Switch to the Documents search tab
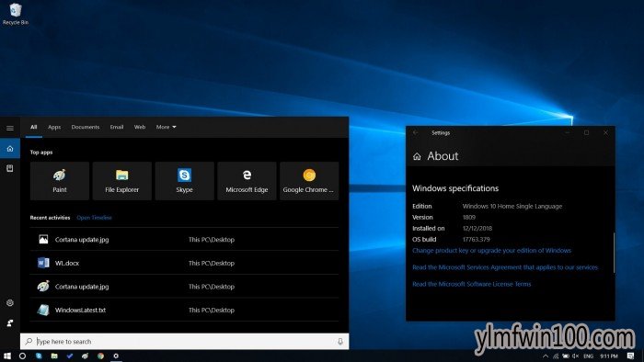The height and width of the screenshot is (362, 644). click(86, 127)
